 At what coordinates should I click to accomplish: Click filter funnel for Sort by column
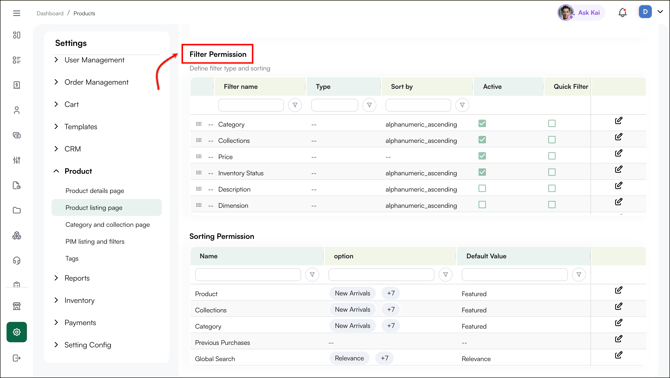tap(462, 105)
